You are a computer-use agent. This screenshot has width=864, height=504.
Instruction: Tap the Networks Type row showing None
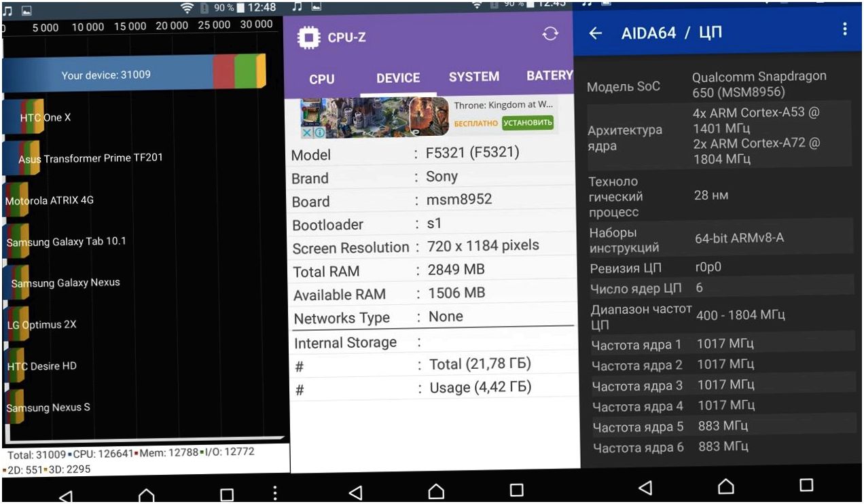point(433,317)
